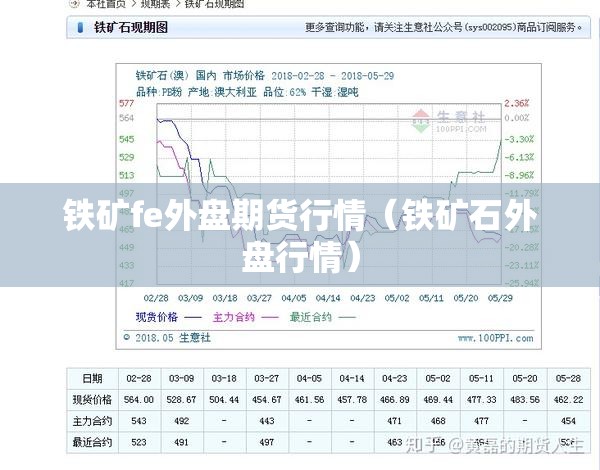Click the 443 cell in 主力合约 row

click(x=267, y=421)
